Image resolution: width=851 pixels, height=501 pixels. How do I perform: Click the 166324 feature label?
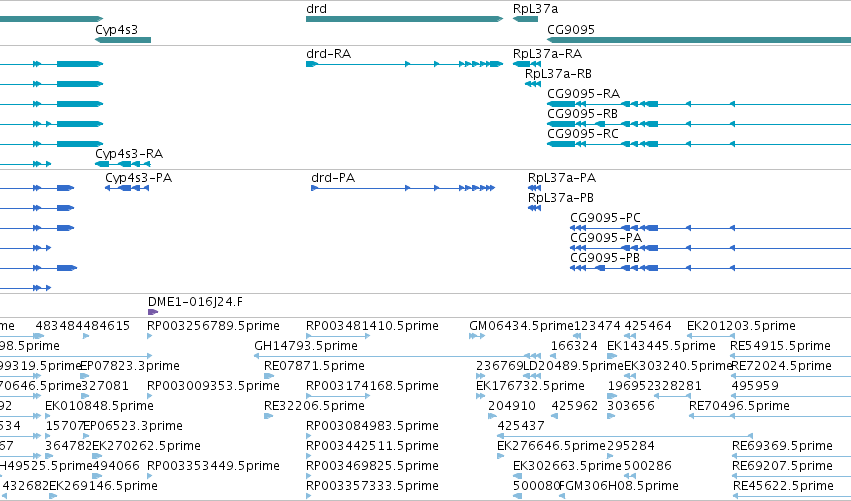click(574, 346)
